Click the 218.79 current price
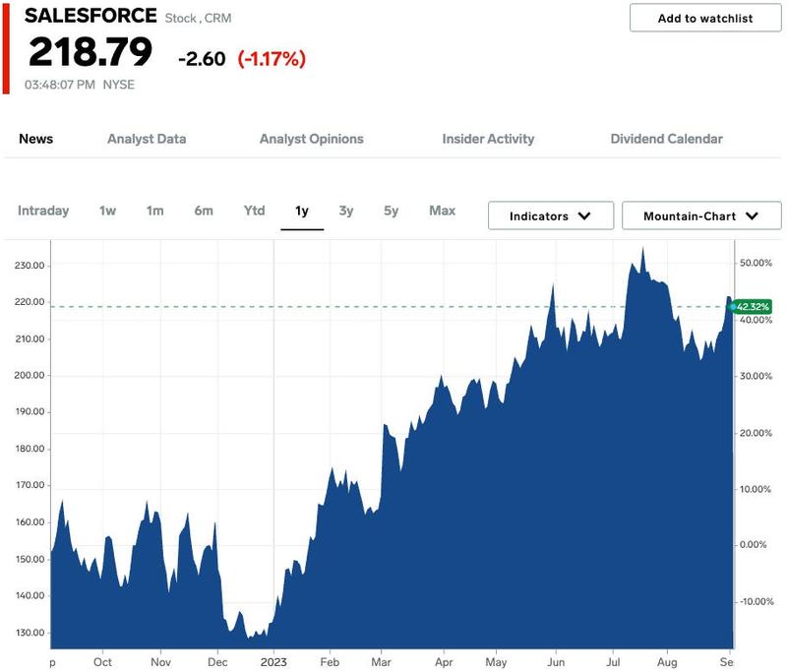Viewport: 787px width, 672px height. tap(91, 52)
